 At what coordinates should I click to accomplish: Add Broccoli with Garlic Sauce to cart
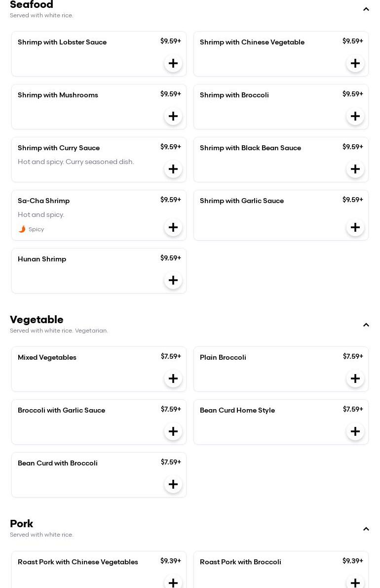click(173, 431)
